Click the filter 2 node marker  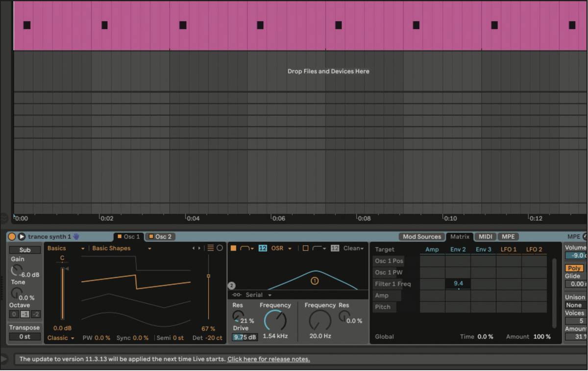tap(232, 286)
